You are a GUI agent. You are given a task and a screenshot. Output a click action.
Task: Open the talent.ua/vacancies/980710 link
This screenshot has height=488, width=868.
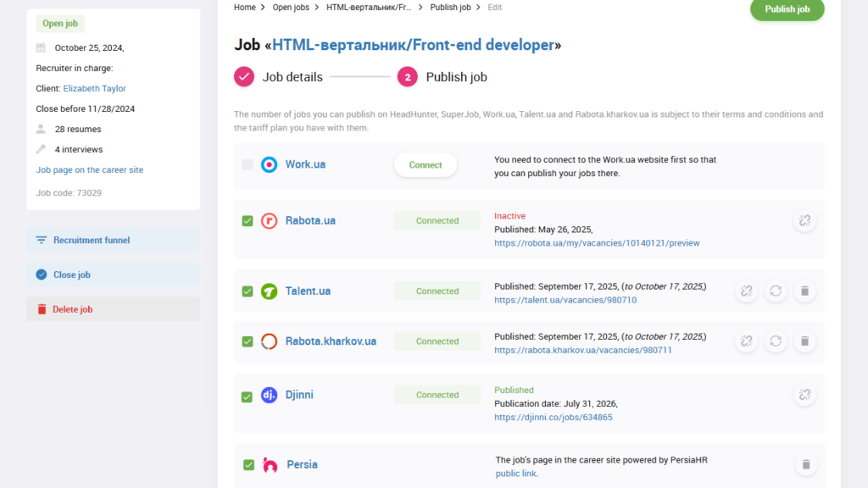point(565,300)
